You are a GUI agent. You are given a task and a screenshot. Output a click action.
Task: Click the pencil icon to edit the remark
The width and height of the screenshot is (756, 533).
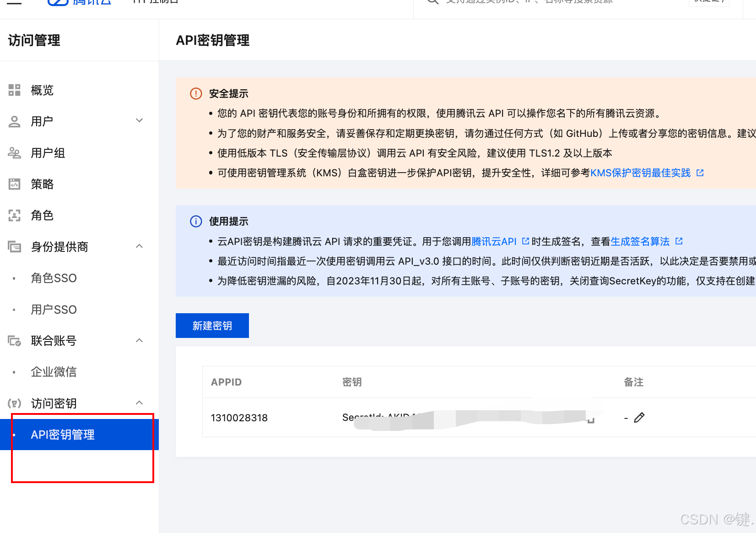point(639,417)
